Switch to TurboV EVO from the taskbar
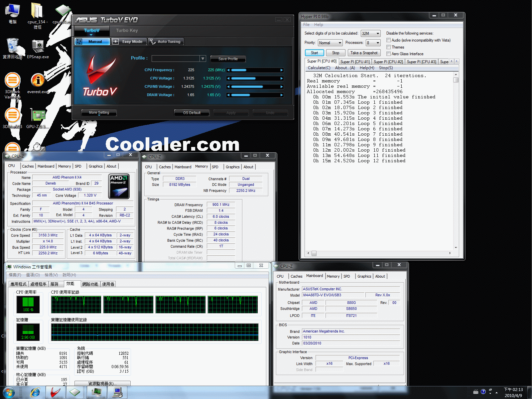Screen dimensions: 532x399 [x=55, y=393]
